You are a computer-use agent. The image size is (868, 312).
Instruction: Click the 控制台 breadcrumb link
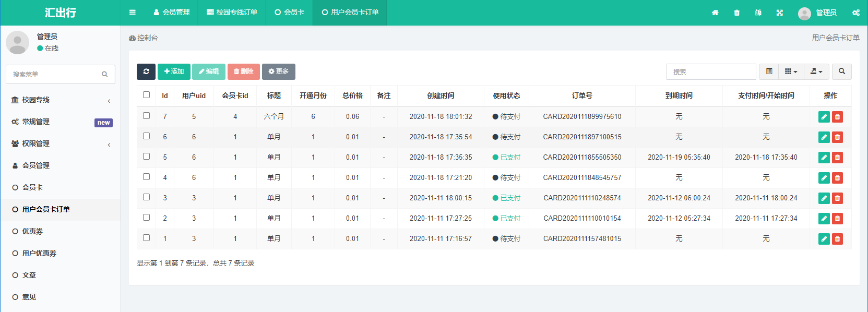coord(144,38)
